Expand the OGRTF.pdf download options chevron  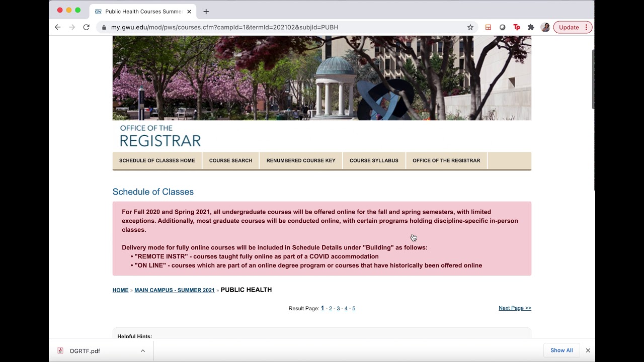coord(143,351)
